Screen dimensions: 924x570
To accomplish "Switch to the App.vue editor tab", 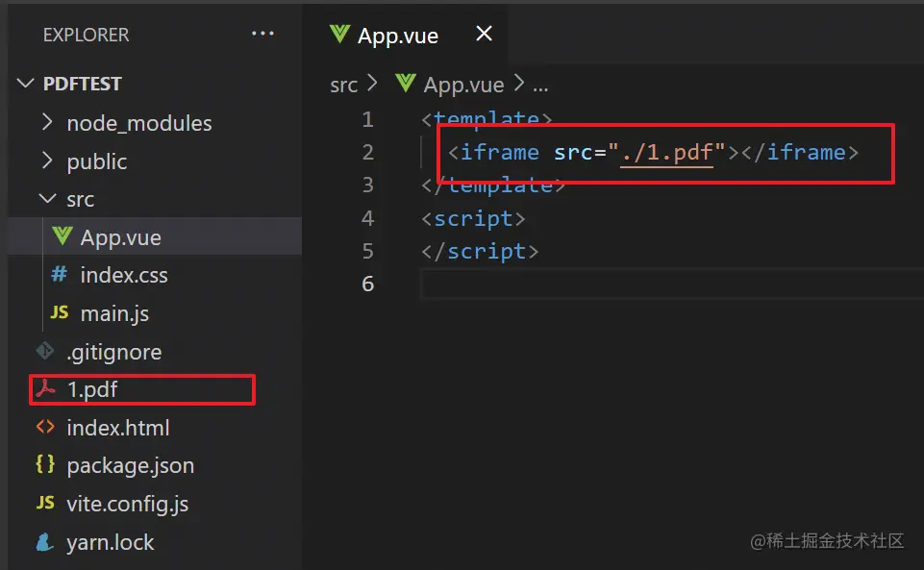I will coord(397,36).
